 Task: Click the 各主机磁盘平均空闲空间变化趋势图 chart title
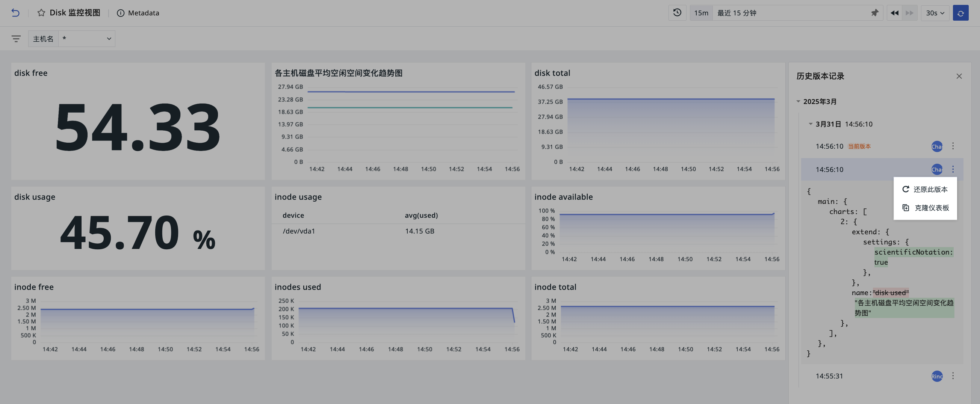[x=339, y=73]
